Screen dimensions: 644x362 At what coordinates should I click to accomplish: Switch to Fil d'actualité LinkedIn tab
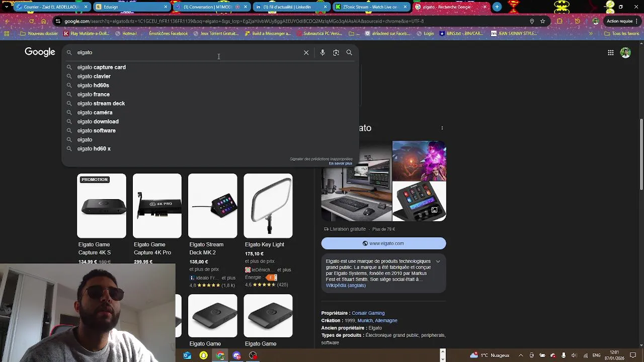pos(291,7)
